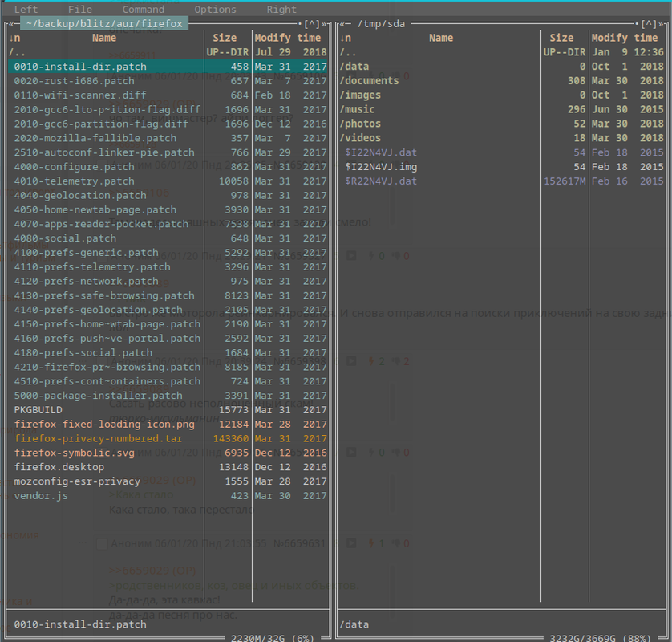The width and height of the screenshot is (672, 642).
Task: Open the File menu
Action: click(80, 9)
